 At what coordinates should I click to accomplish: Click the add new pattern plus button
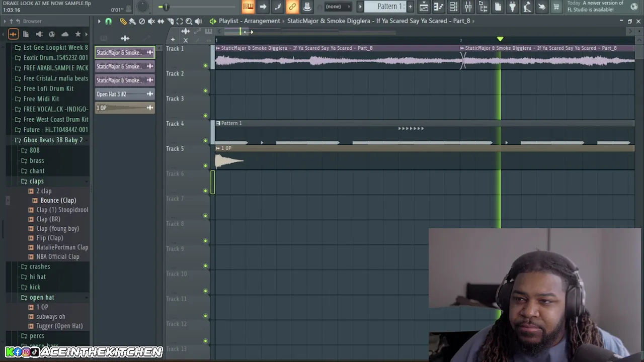tap(410, 7)
